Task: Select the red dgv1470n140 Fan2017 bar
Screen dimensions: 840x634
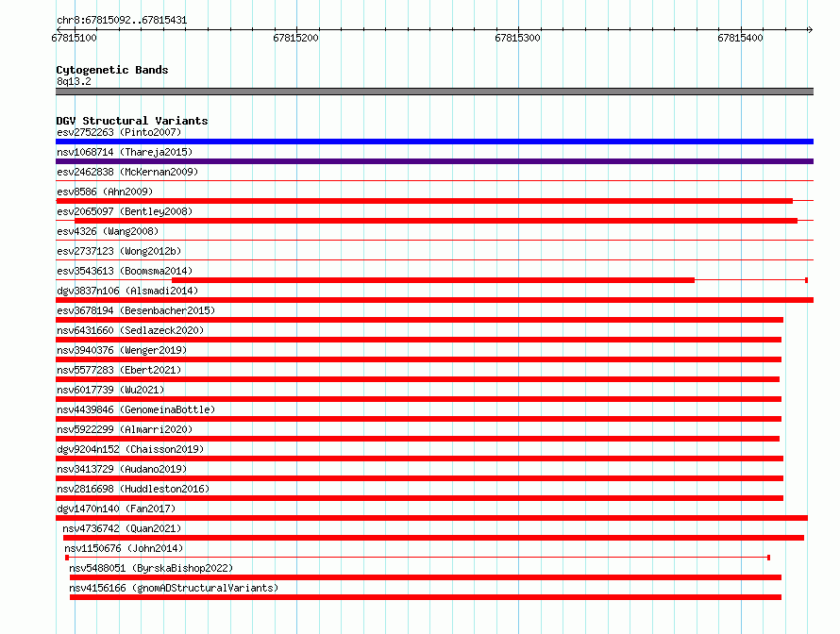Action: pos(431,518)
